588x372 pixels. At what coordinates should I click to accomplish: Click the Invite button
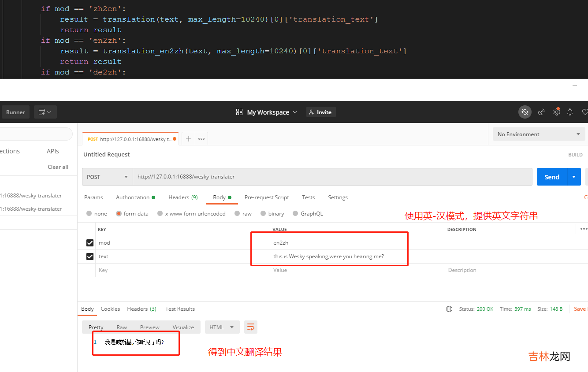tap(320, 112)
